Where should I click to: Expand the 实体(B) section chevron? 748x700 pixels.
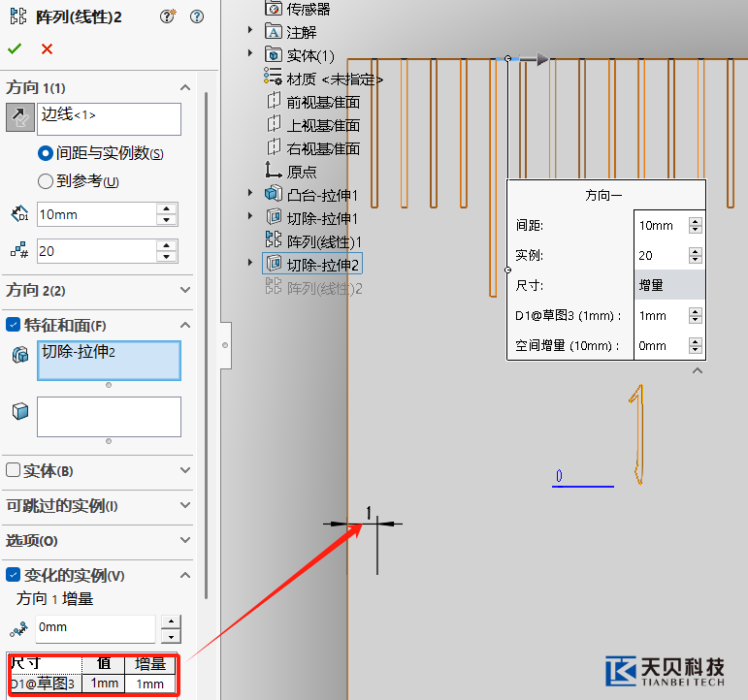pos(185,470)
